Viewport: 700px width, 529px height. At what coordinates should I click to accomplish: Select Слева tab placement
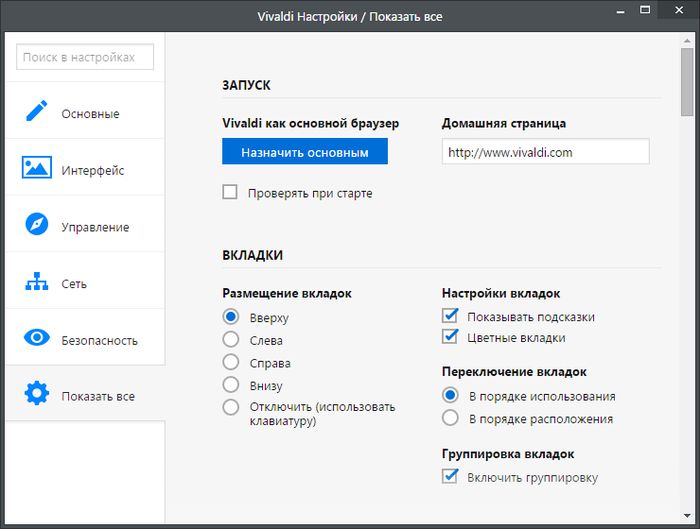[x=231, y=340]
